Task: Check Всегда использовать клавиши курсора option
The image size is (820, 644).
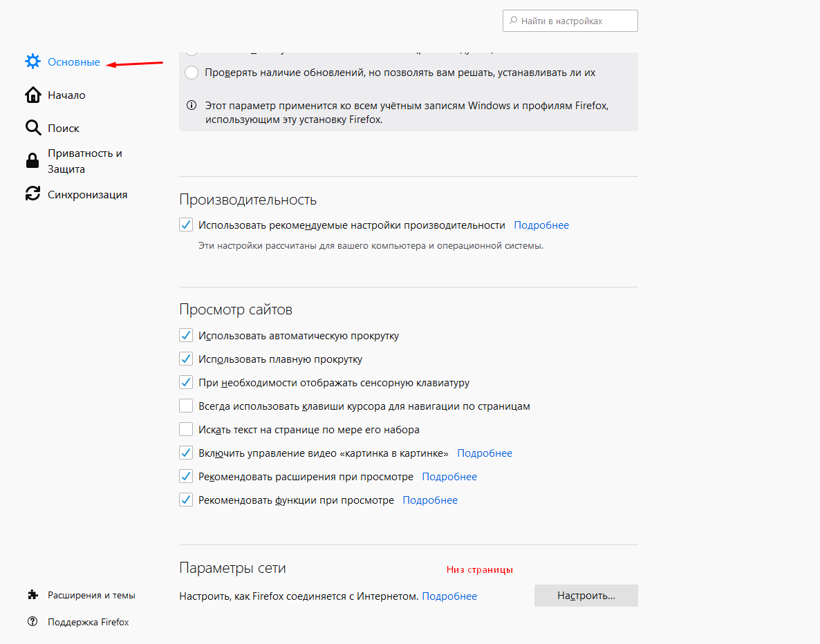Action: pos(186,406)
